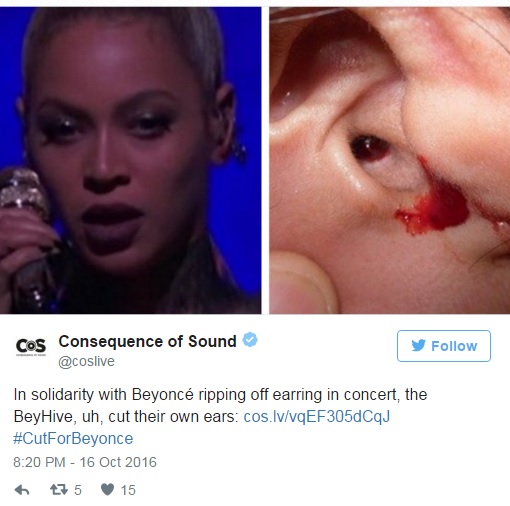
Task: View the right photo of bleeding ear
Action: [389, 160]
